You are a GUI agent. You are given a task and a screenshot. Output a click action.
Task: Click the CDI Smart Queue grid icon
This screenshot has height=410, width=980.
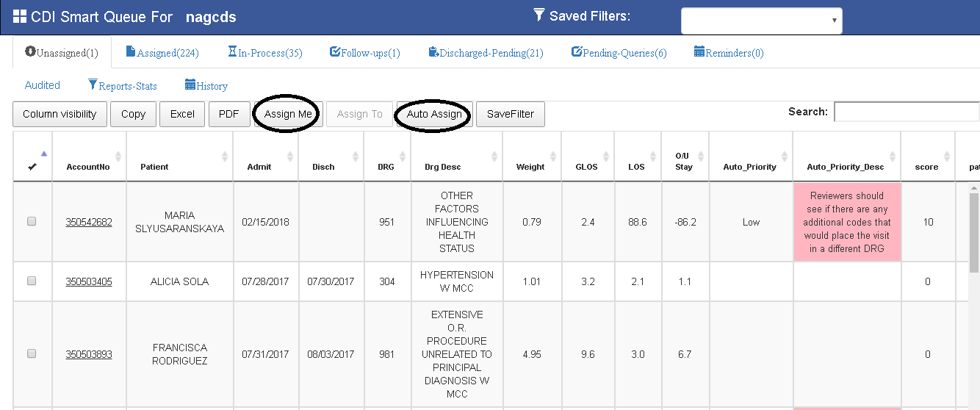[20, 16]
